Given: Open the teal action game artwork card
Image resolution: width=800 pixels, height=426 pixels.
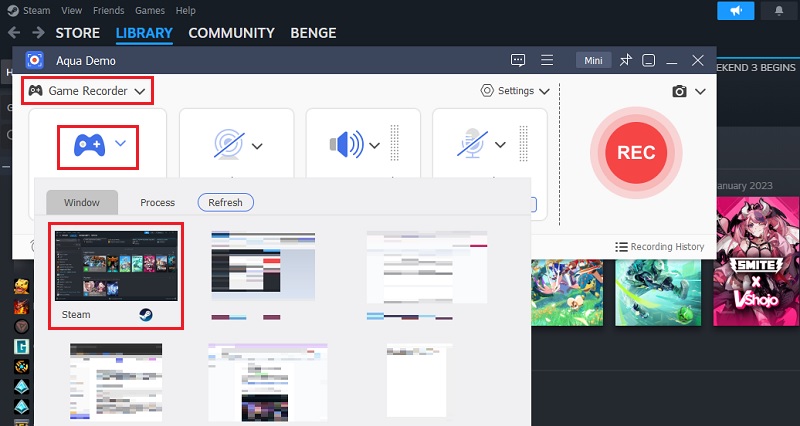Looking at the screenshot, I should tap(658, 292).
